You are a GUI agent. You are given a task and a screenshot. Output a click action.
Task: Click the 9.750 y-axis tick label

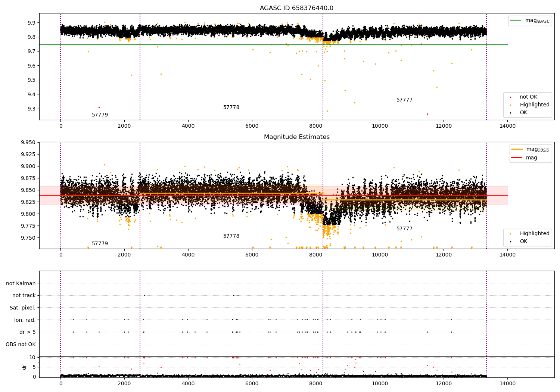[28, 238]
